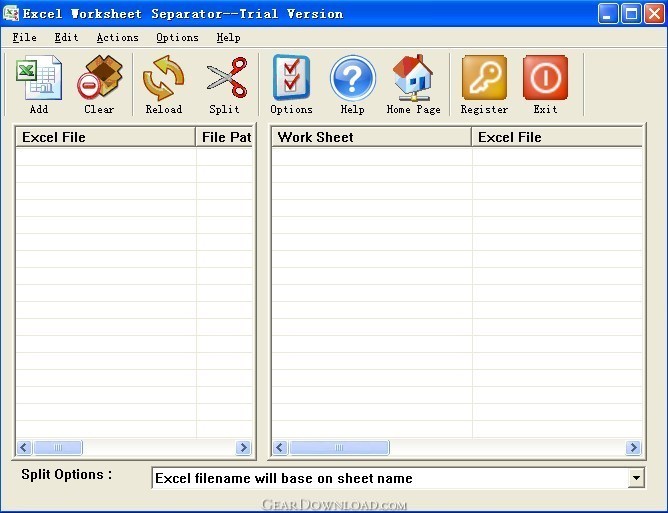The height and width of the screenshot is (513, 668).
Task: Open the Help menu in menu bar
Action: [x=228, y=37]
